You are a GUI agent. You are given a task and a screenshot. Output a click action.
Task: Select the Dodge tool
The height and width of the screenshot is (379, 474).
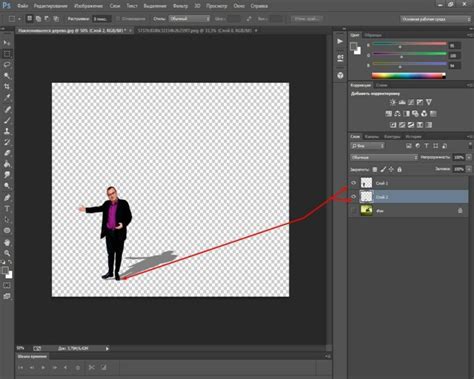point(7,186)
